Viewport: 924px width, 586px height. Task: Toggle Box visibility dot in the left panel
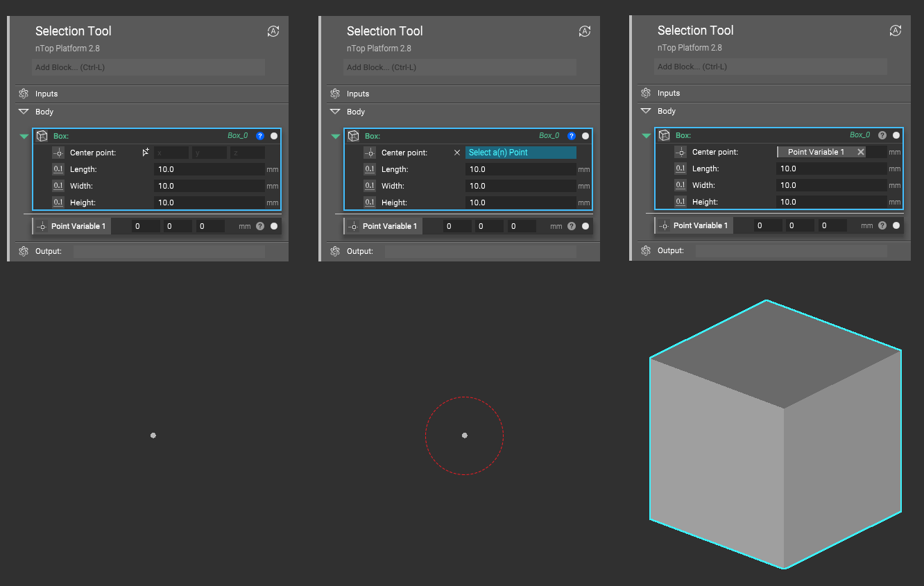click(274, 136)
